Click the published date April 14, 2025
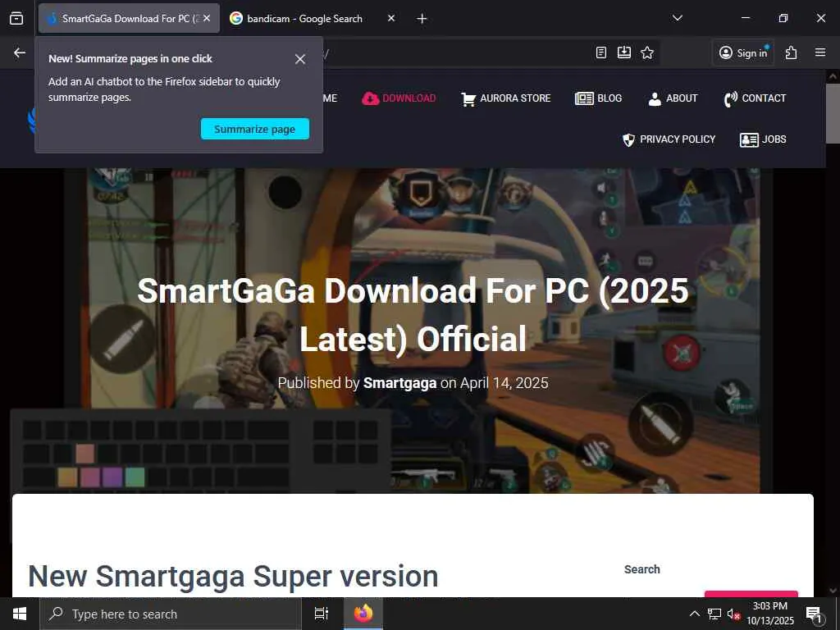Image resolution: width=840 pixels, height=630 pixels. tap(504, 383)
